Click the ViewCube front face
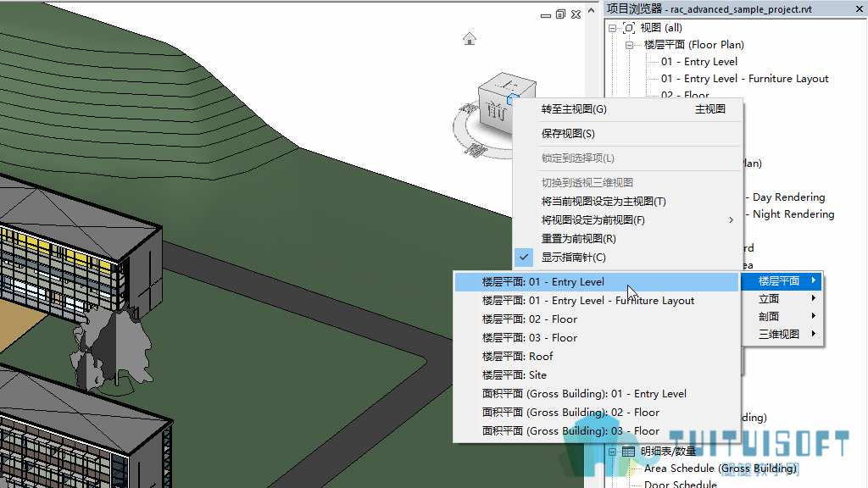 click(x=496, y=111)
